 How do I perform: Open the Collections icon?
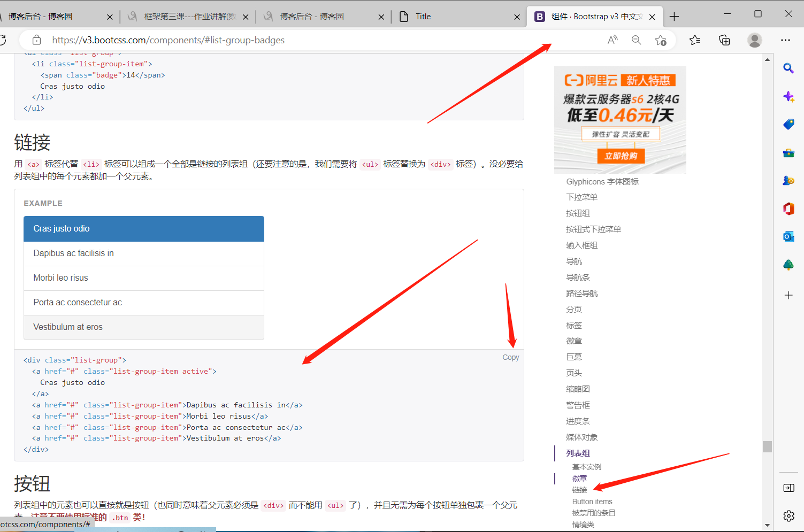(x=724, y=40)
